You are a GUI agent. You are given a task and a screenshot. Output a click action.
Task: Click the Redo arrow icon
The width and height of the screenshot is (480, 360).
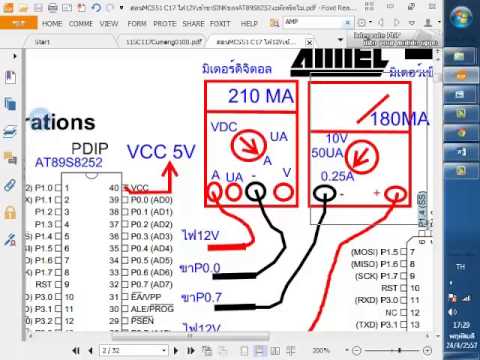pos(109,7)
